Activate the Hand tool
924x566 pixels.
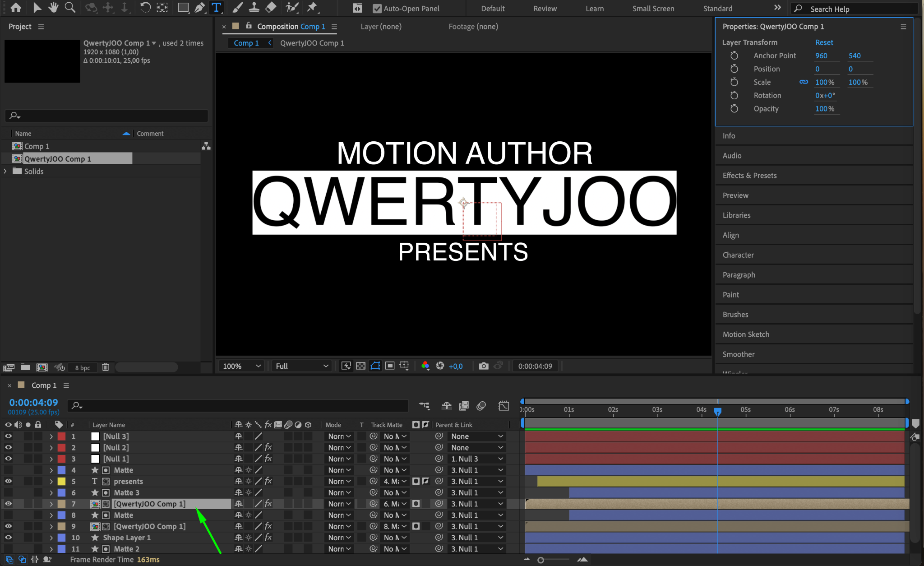[x=53, y=8]
